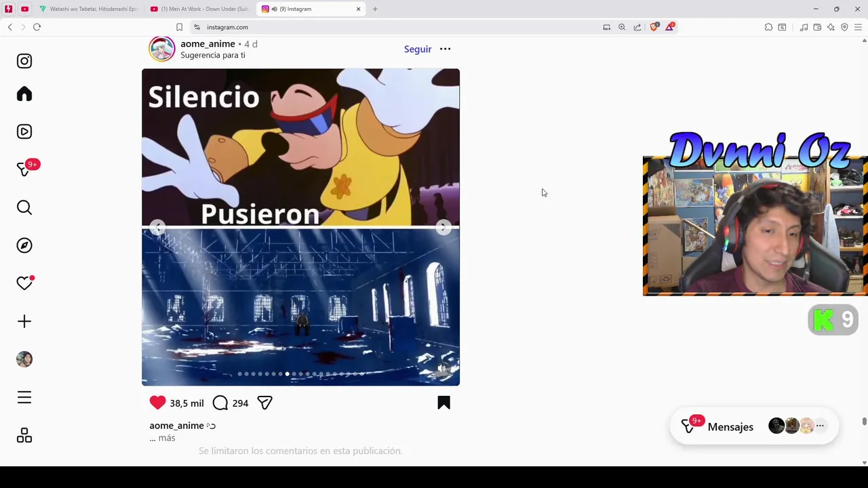Close the Instagram tab
Image resolution: width=868 pixels, height=488 pixels.
[x=358, y=9]
